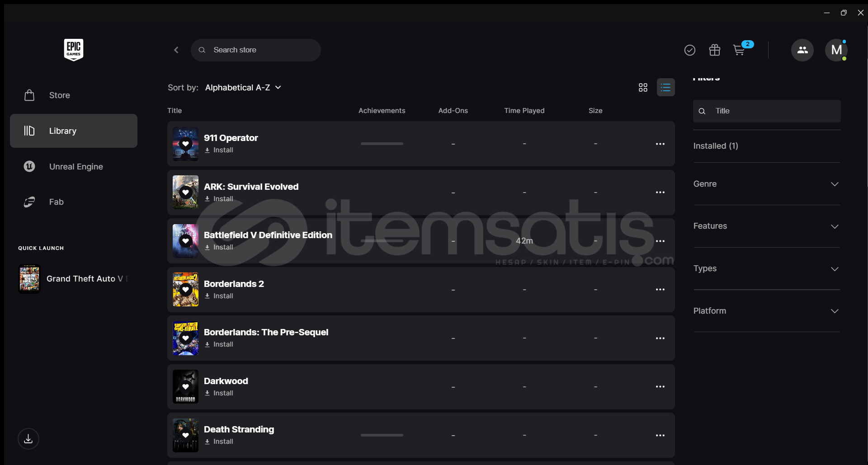This screenshot has height=465, width=868.
Task: Filter by Installed (1) games
Action: click(x=716, y=146)
